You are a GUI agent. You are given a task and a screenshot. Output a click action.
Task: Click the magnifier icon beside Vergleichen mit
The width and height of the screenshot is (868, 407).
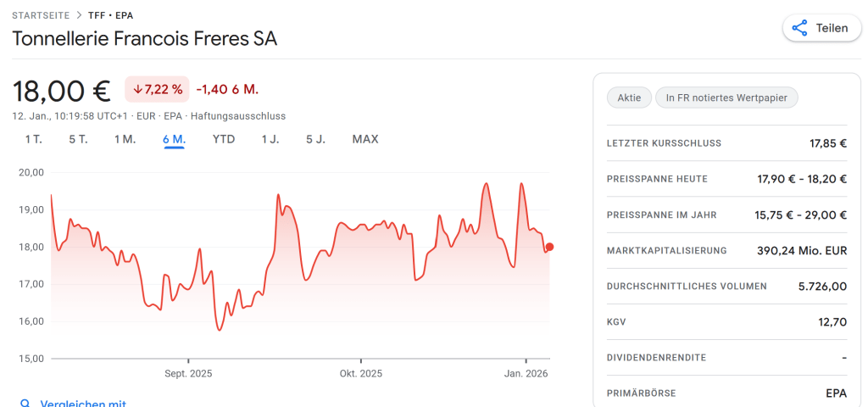(x=25, y=404)
